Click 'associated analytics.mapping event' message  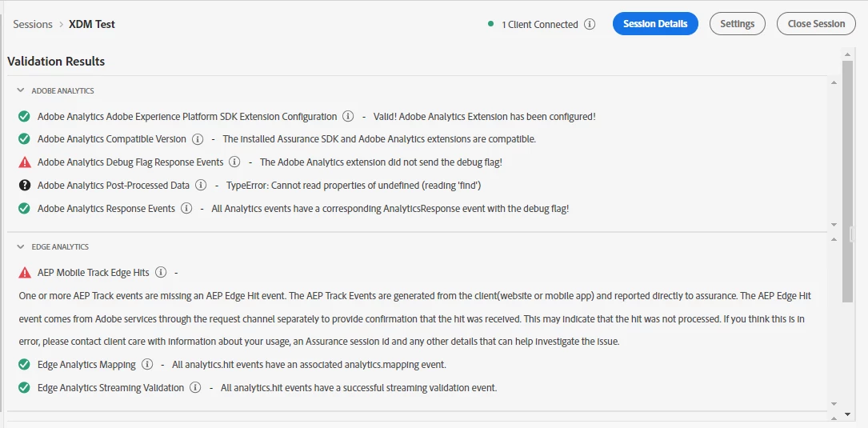click(309, 364)
